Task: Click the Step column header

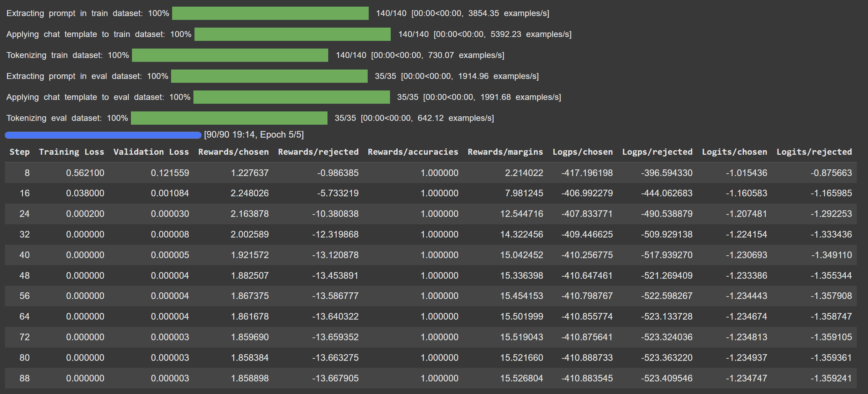Action: [x=20, y=152]
